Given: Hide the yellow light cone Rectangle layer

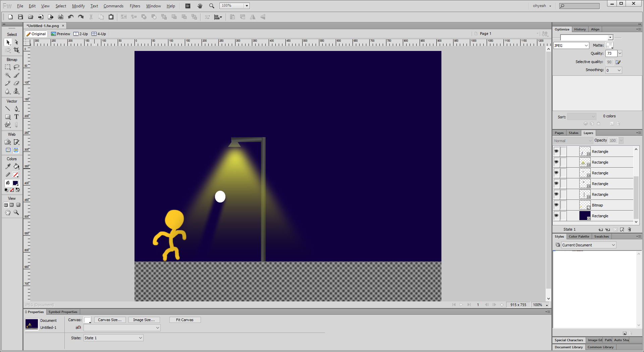Looking at the screenshot, I should (556, 162).
